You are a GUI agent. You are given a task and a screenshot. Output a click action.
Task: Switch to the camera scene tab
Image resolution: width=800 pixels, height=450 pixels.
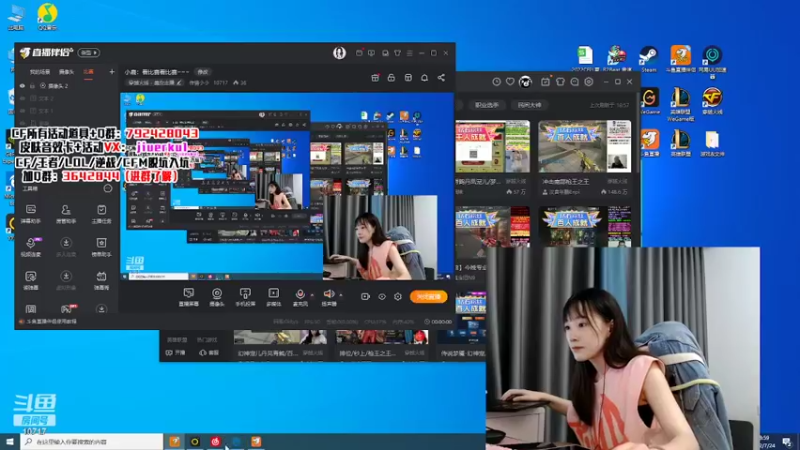[66, 72]
